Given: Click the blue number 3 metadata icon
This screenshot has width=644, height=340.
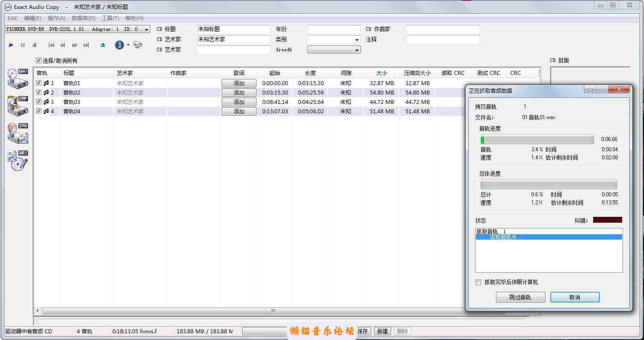Looking at the screenshot, I should (x=120, y=45).
